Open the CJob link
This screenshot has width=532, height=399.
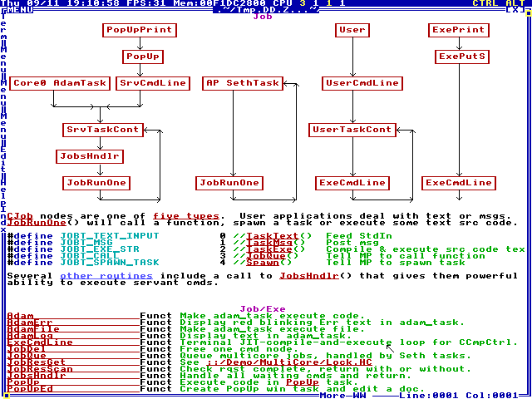[20, 216]
